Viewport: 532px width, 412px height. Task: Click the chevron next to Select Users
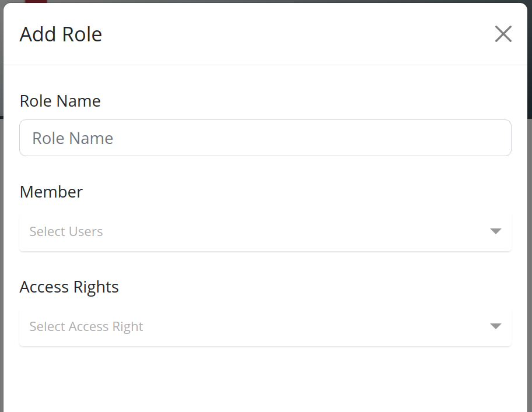pyautogui.click(x=495, y=231)
